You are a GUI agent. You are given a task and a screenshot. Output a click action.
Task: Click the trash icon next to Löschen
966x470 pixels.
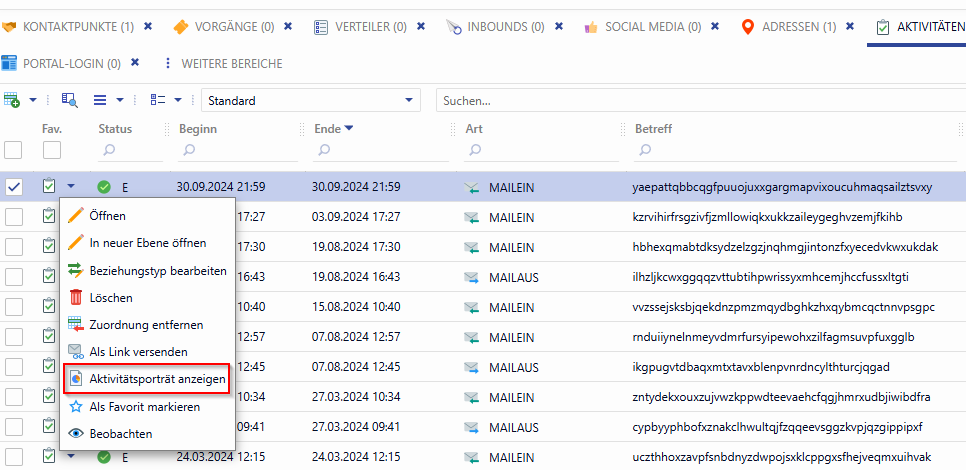click(75, 297)
